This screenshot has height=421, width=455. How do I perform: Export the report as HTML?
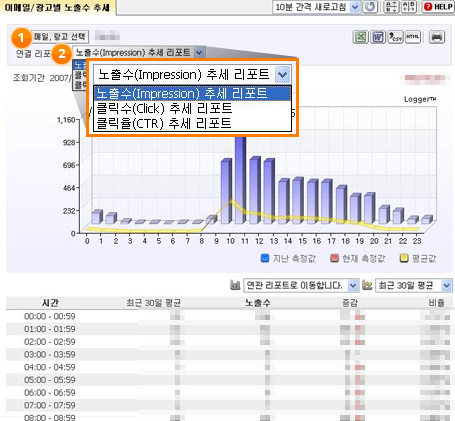(x=413, y=37)
